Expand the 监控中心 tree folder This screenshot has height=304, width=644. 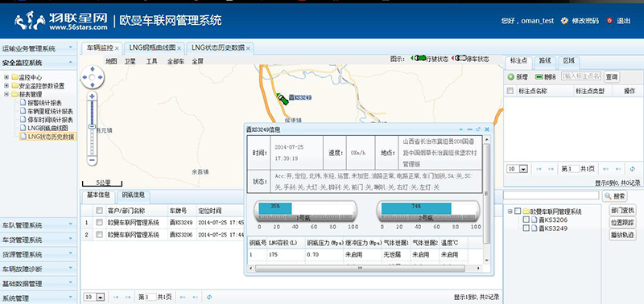click(x=6, y=77)
